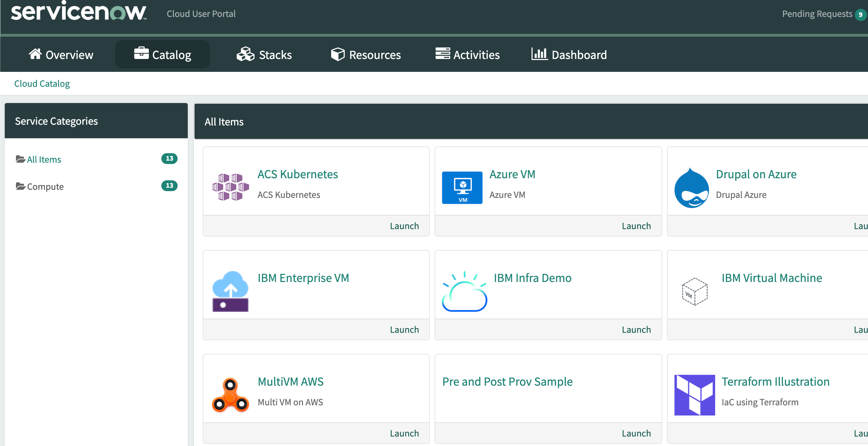Click the IBM Virtual Machine VM cube icon
Screen dimensions: 868x446
695,291
